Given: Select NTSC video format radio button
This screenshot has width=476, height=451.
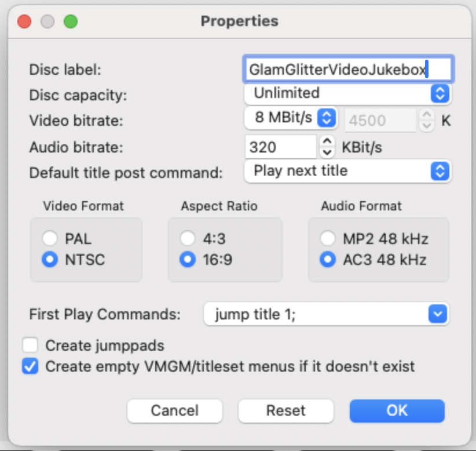Looking at the screenshot, I should pos(50,259).
